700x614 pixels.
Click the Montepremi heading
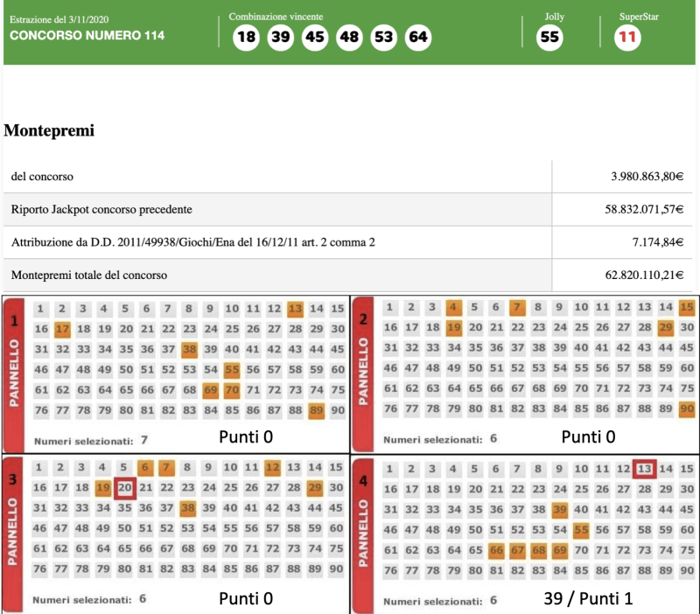click(49, 130)
